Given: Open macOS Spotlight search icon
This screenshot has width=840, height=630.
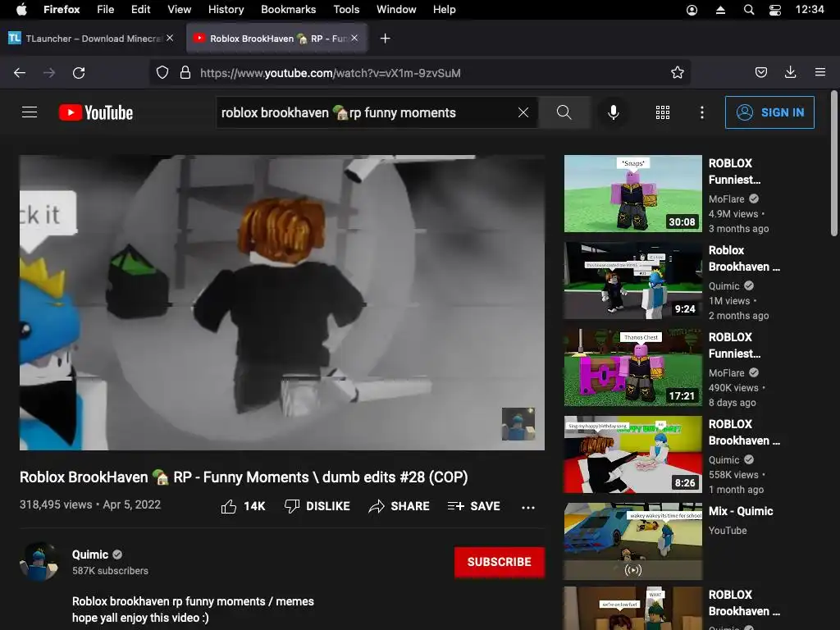Looking at the screenshot, I should coord(749,10).
